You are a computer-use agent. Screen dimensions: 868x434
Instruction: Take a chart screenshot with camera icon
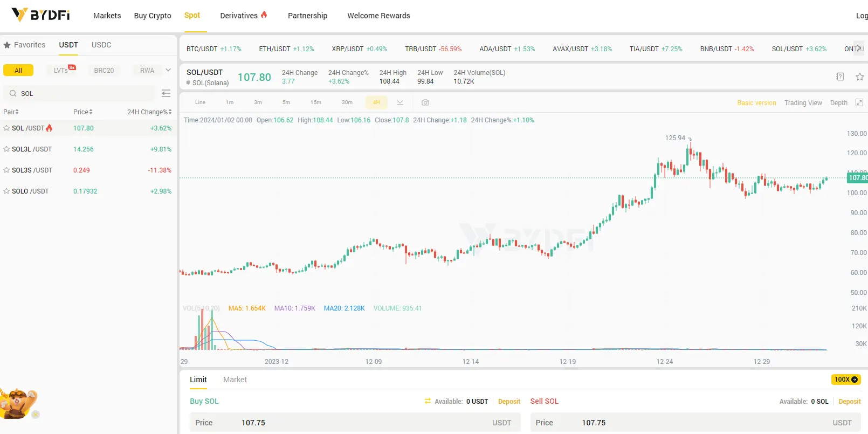[425, 102]
